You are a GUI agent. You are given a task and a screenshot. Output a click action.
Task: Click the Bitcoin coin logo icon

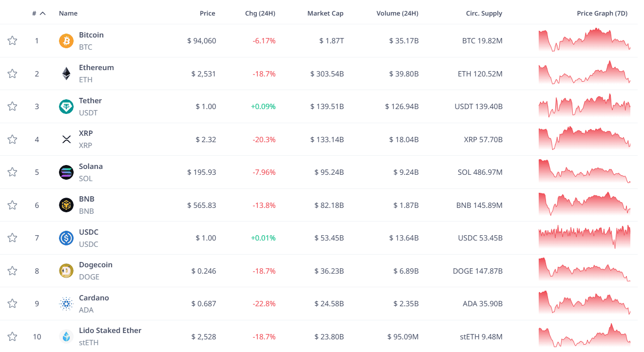66,41
